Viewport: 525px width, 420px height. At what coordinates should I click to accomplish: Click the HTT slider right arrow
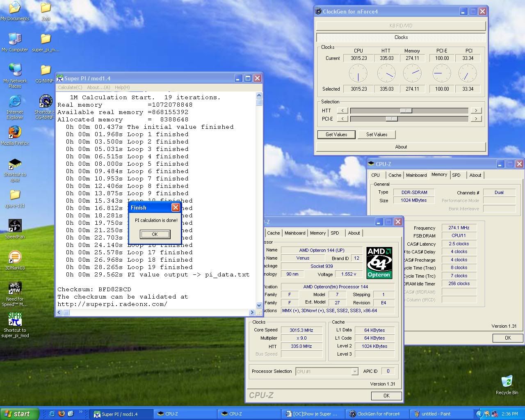click(476, 110)
